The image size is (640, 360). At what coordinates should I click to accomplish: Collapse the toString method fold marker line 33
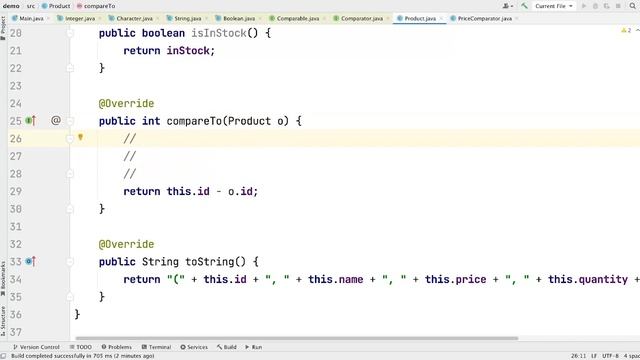pyautogui.click(x=70, y=261)
